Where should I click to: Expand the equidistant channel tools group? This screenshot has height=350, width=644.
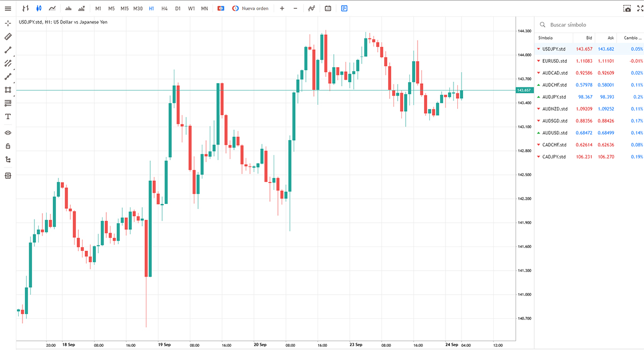tap(8, 63)
